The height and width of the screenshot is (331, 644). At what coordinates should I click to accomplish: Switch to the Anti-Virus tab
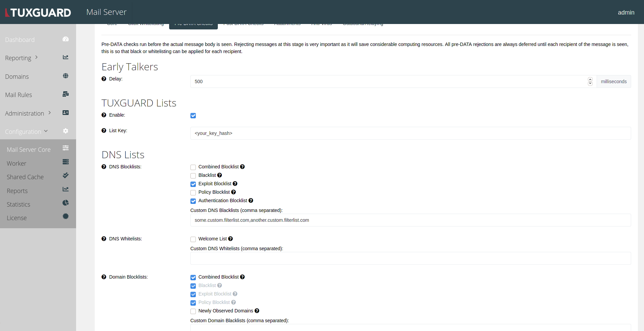point(321,23)
